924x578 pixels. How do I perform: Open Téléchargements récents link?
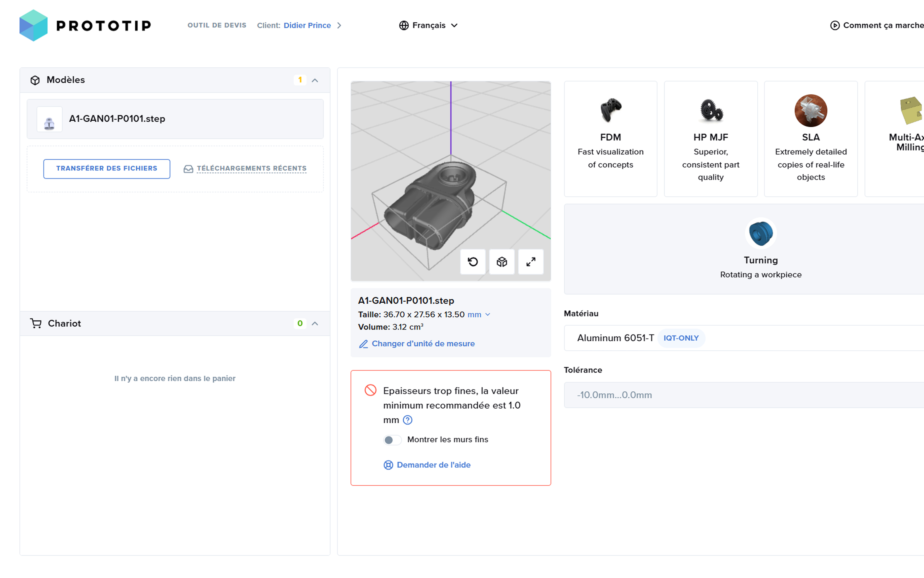[x=251, y=169]
